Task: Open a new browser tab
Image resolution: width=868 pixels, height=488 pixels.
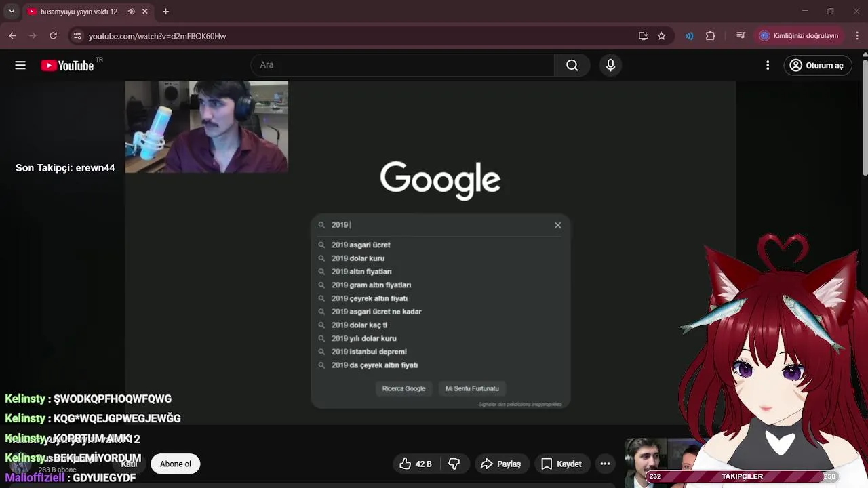Action: (165, 12)
